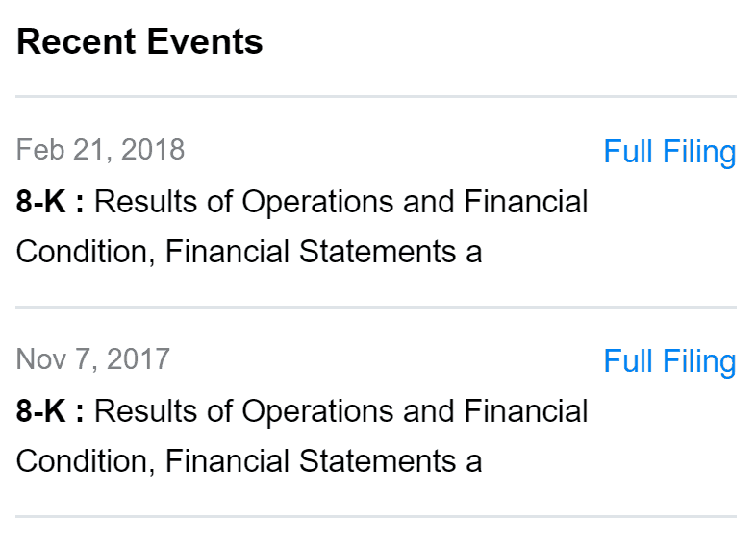Click the year 2018 in the first event date
The image size is (756, 543).
coord(153,150)
